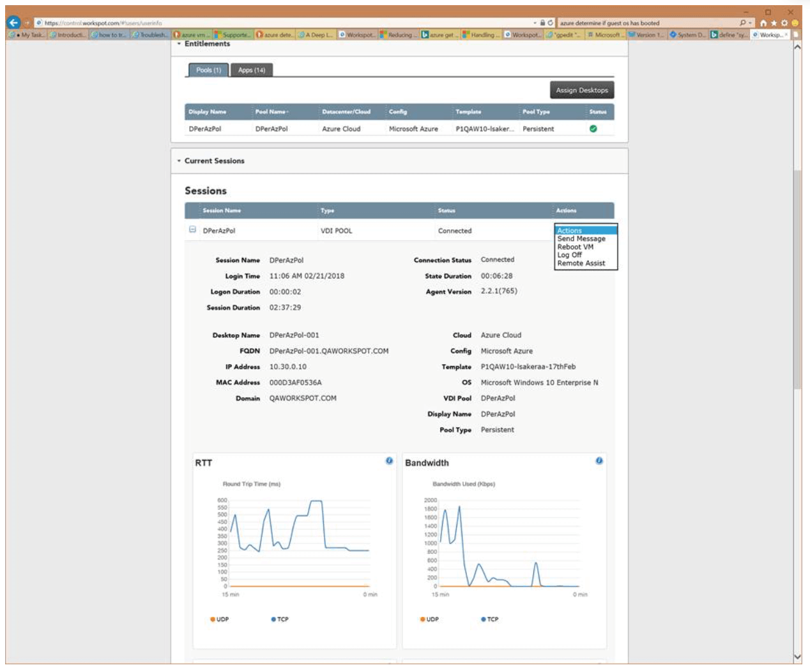Viewport: 810px width, 672px height.
Task: Switch to the Apps (14) tab
Action: pos(252,70)
